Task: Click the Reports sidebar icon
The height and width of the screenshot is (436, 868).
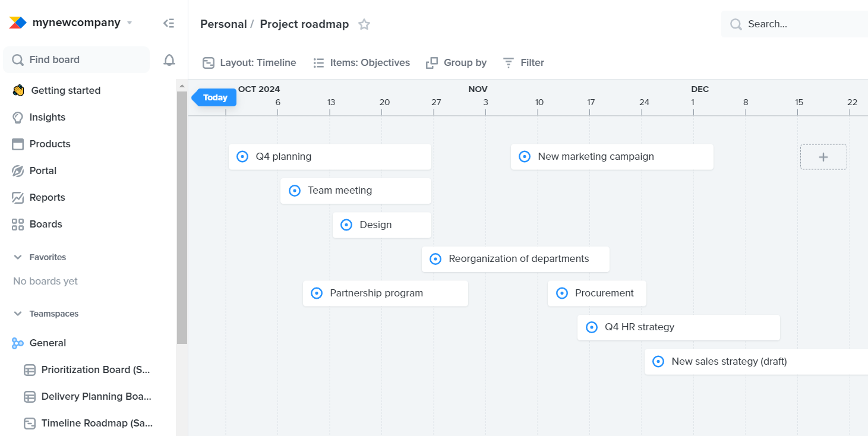Action: click(x=18, y=197)
